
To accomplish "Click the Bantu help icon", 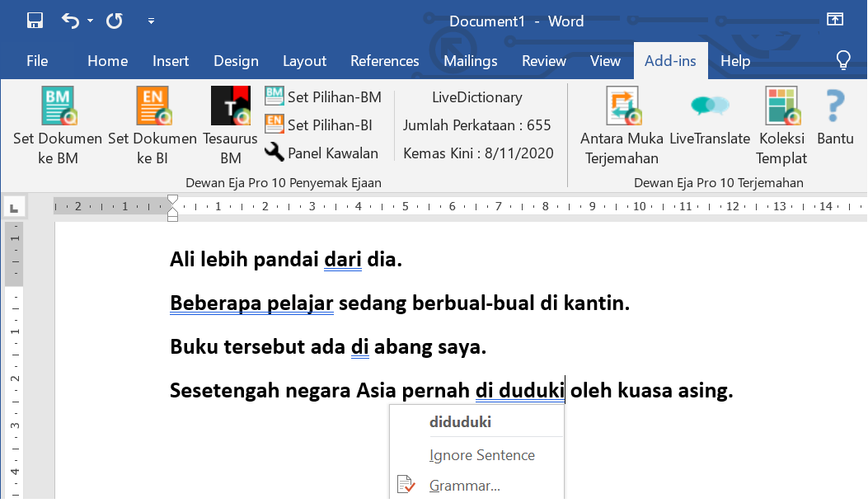I will pos(835,106).
